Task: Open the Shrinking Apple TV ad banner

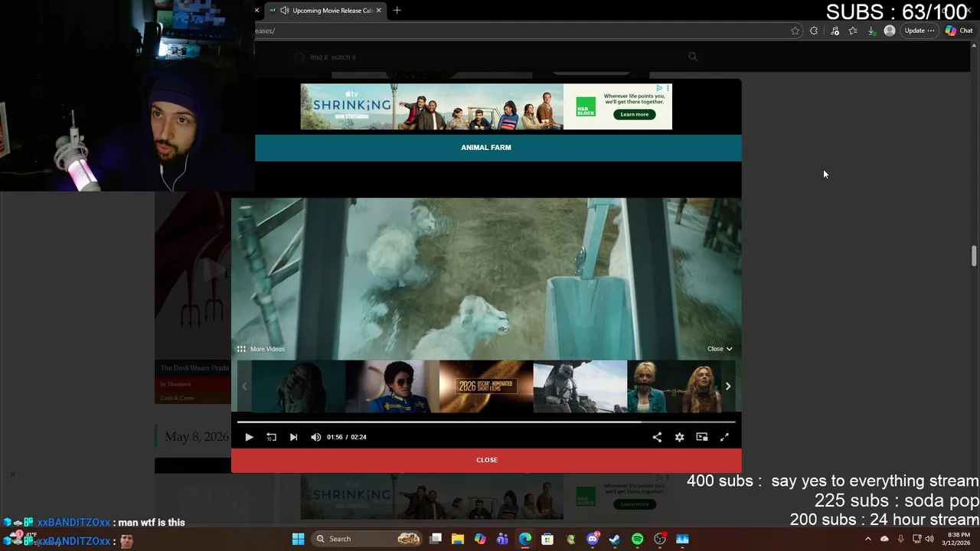Action: (432, 106)
